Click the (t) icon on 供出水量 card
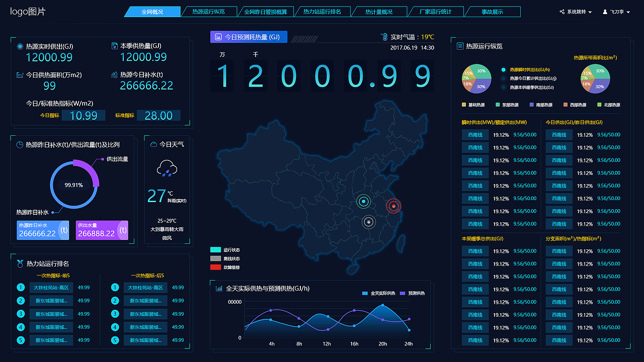 click(x=123, y=230)
